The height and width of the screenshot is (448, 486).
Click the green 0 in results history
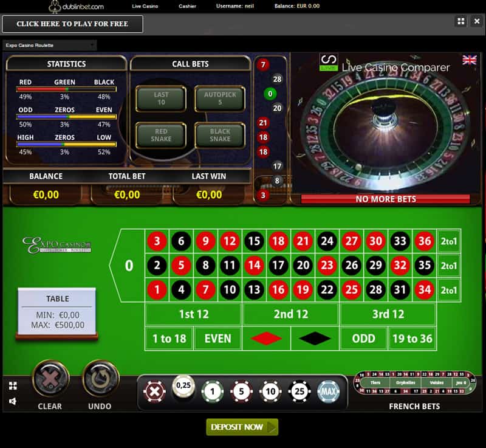[270, 94]
